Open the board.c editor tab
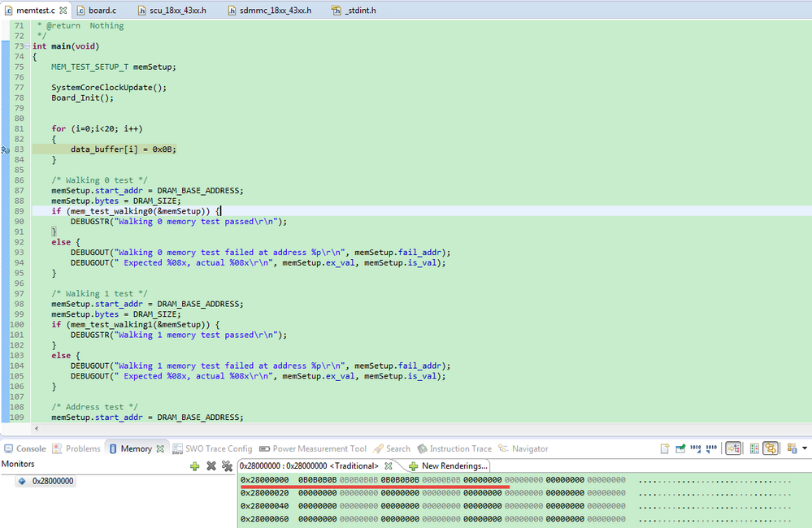The width and height of the screenshot is (812, 528). 97,11
